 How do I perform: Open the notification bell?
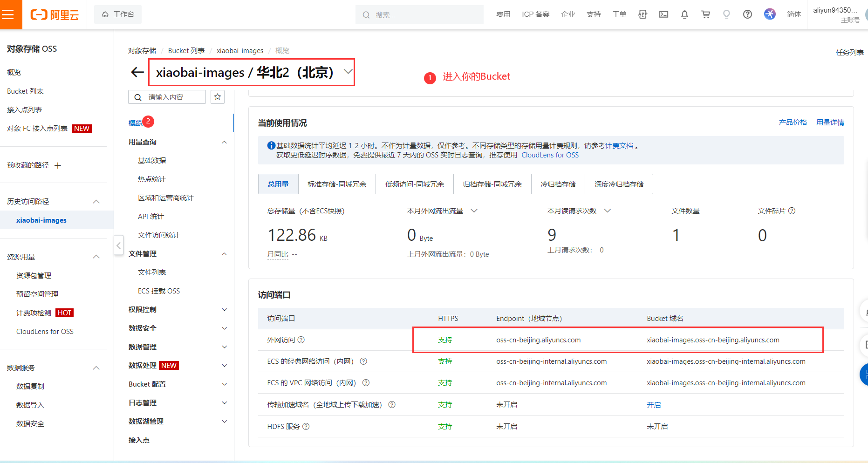click(684, 14)
